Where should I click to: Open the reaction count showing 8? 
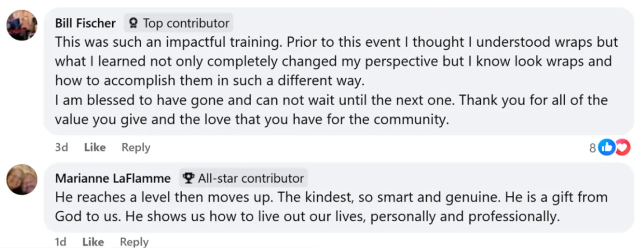click(x=592, y=148)
